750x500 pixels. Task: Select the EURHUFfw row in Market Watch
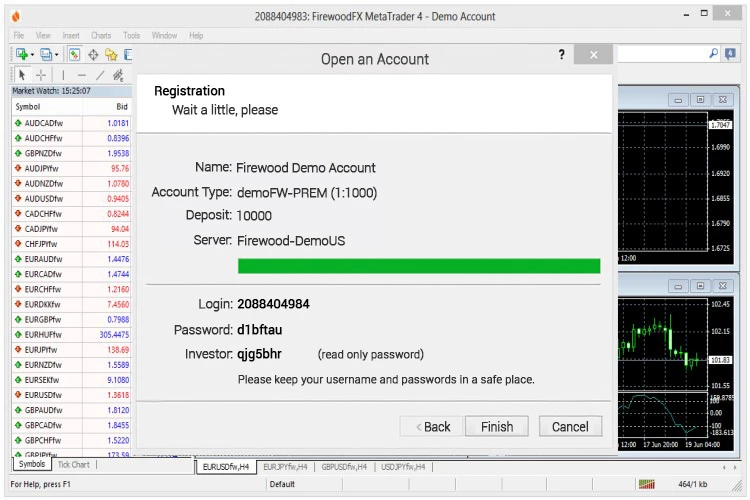[x=71, y=334]
